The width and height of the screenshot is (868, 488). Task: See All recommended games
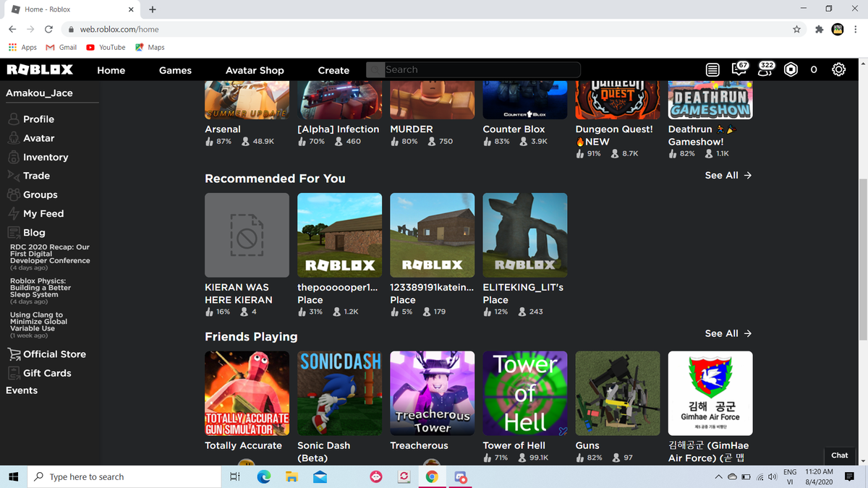(728, 175)
